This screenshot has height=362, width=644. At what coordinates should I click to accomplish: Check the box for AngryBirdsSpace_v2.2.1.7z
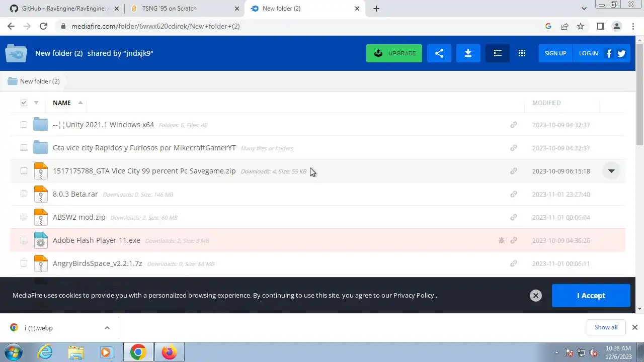(24, 263)
